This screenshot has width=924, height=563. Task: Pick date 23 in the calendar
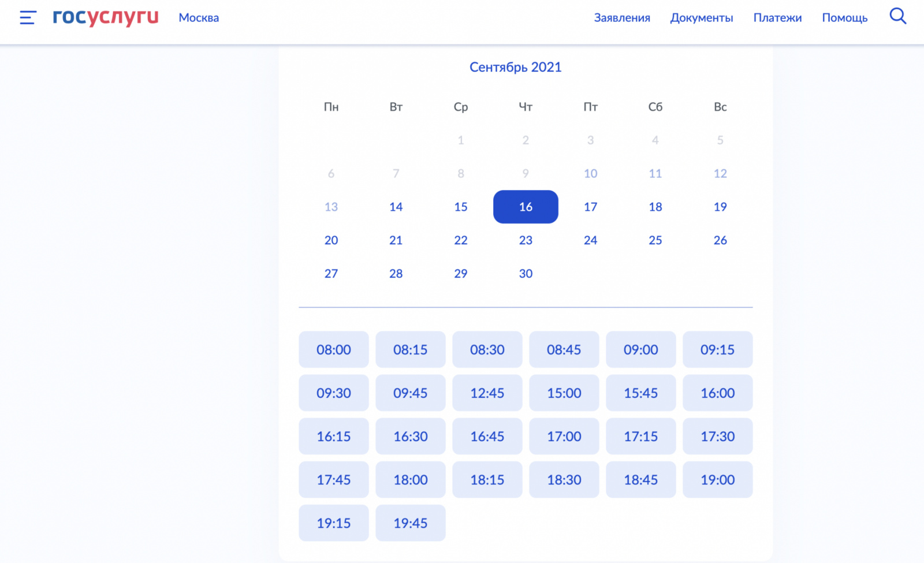pos(526,240)
